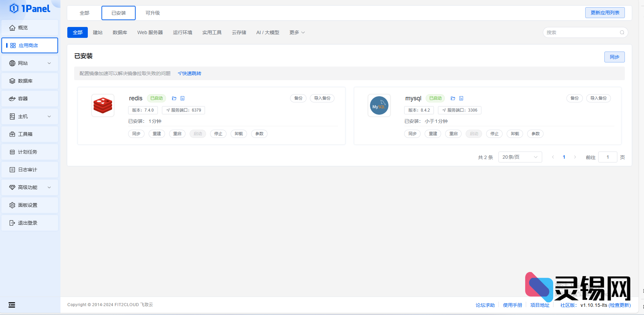Expand the 网站 sidebar menu
This screenshot has height=315, width=644.
click(x=30, y=63)
